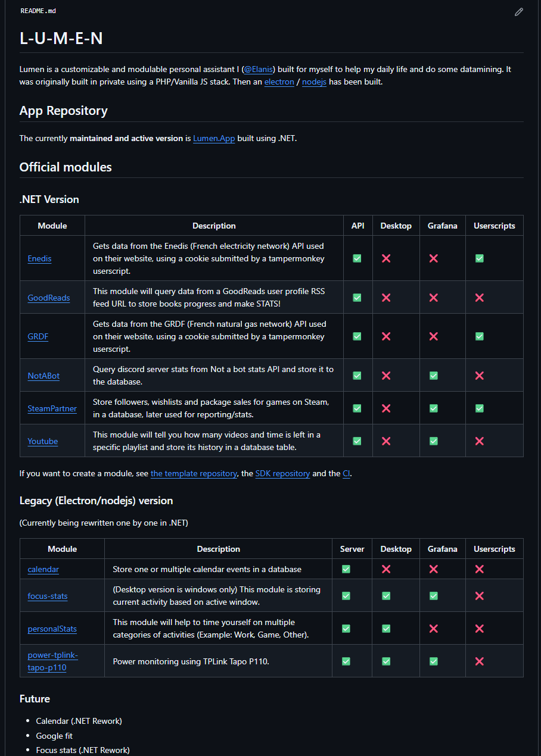
Task: Click red cross in GoodReads Userscripts column
Action: 479,298
